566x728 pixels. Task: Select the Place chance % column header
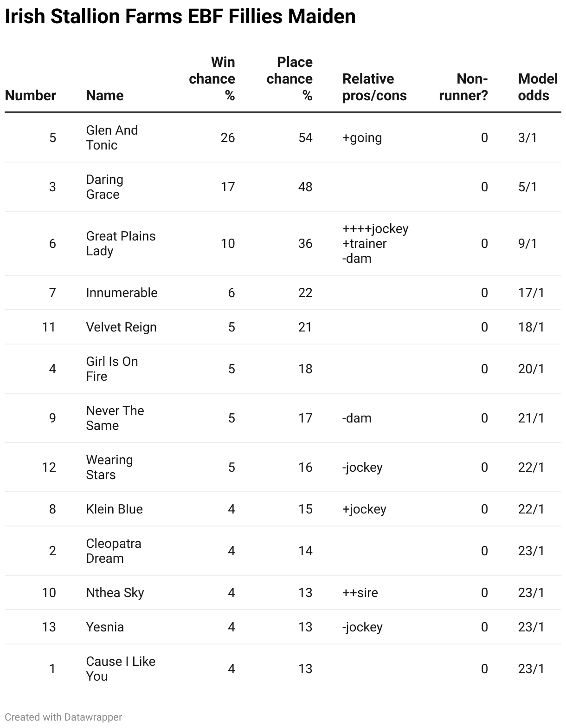pyautogui.click(x=289, y=78)
